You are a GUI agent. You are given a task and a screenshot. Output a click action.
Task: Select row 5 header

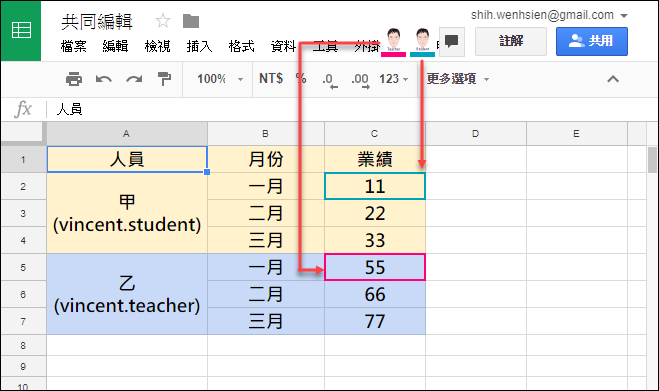click(x=23, y=267)
